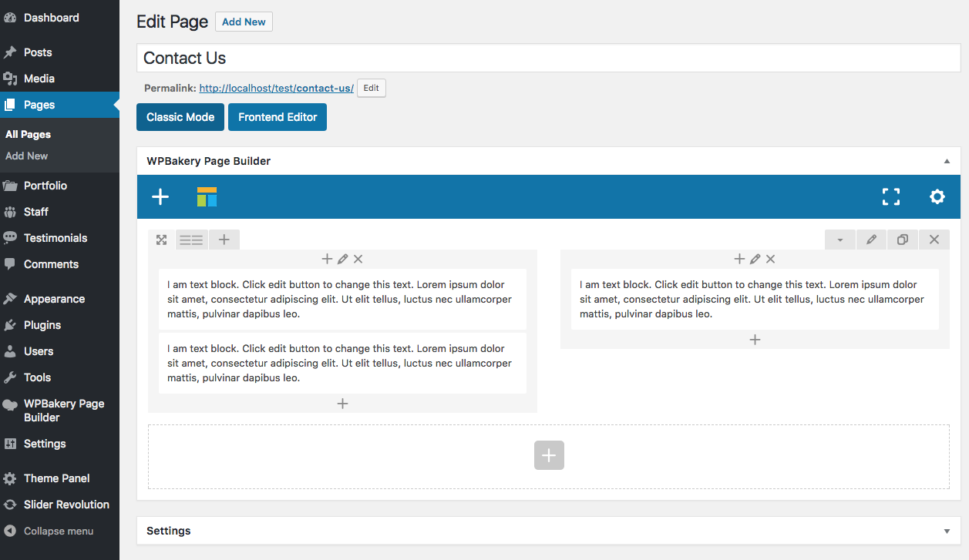Screen dimensions: 969x560
Task: Click the Contact Us title field
Action: [x=548, y=58]
